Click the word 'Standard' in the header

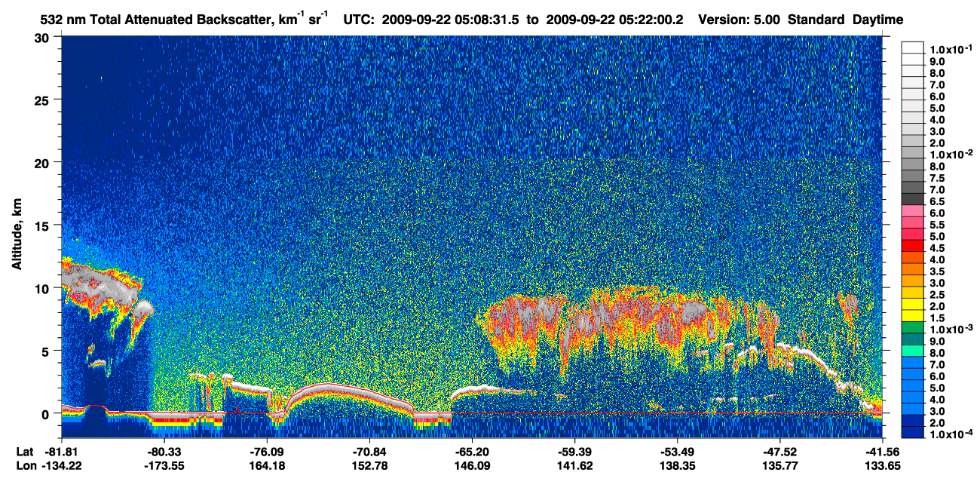[816, 20]
